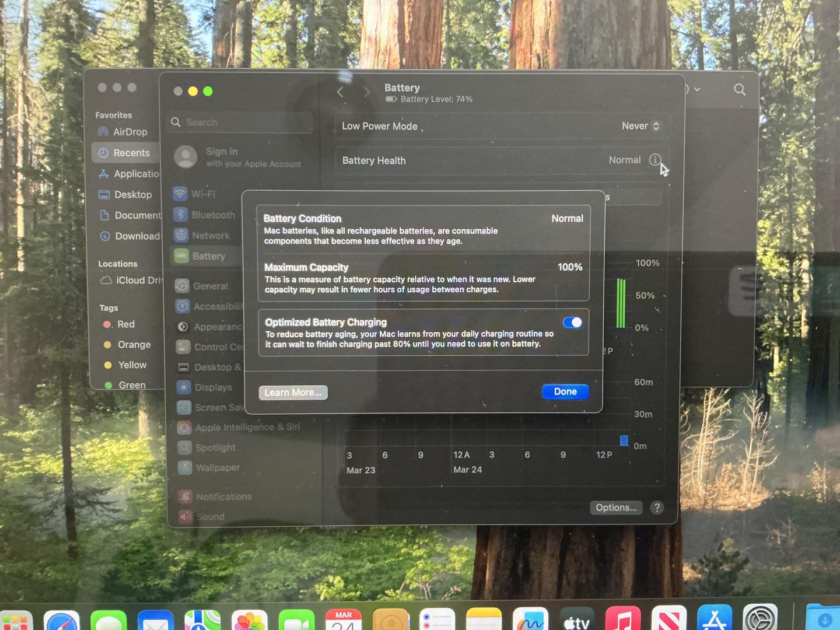Open Displays in the Settings sidebar
The image size is (840, 630).
tap(205, 387)
